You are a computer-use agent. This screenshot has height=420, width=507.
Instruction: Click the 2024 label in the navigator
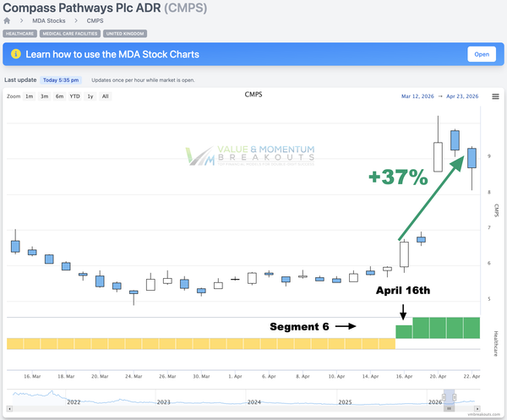(x=254, y=402)
